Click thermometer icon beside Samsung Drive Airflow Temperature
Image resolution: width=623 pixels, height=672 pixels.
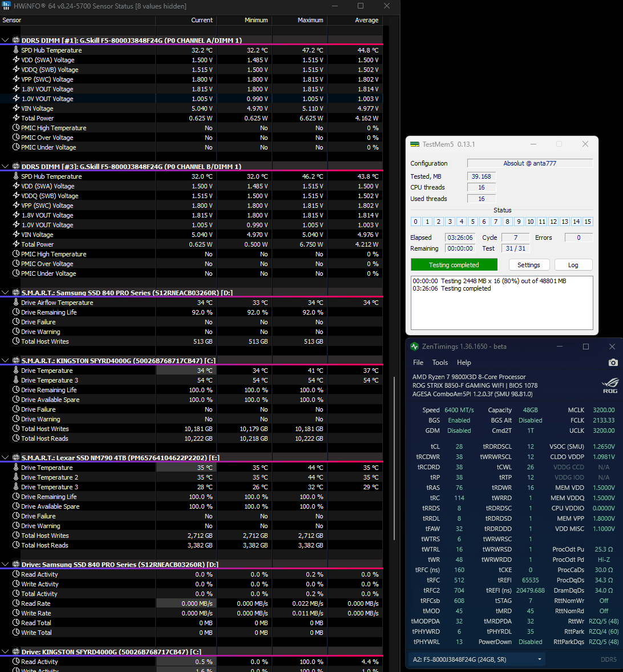(x=16, y=303)
